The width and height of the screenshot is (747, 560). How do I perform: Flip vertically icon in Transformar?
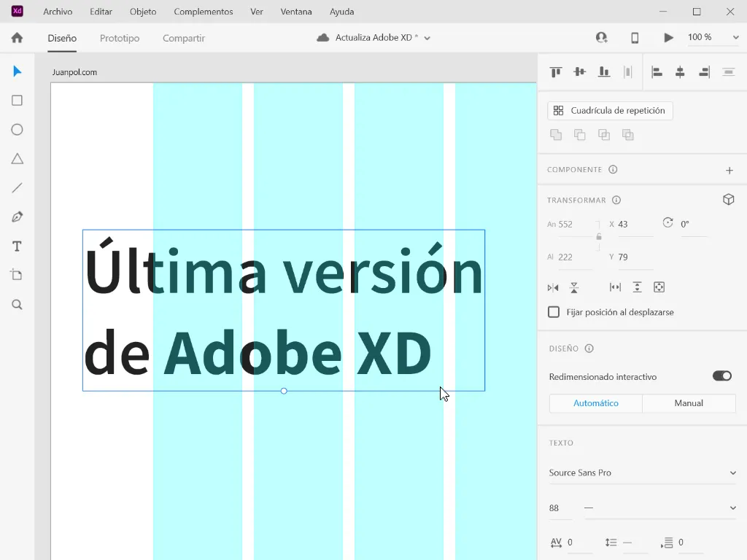click(574, 287)
